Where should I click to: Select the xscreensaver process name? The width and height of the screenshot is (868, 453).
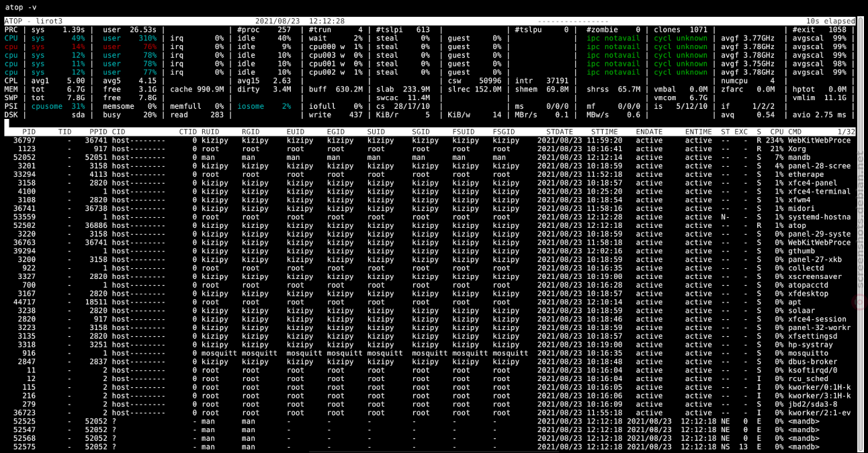coord(815,276)
